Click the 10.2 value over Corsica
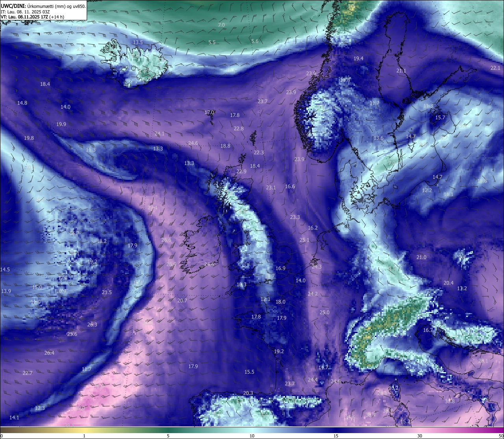504x439 pixels. click(x=393, y=388)
